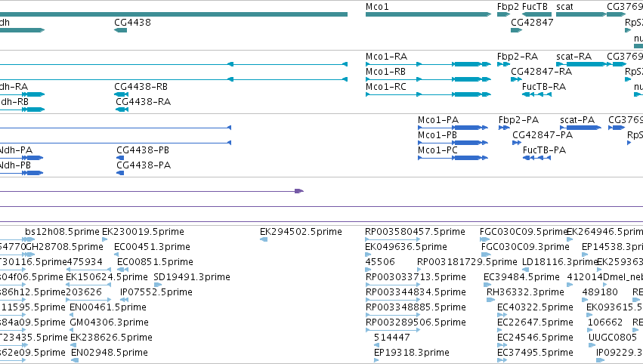Select the EK294502.5prime EST arrow
Image resolution: width=643 pixels, height=364 pixels.
(264, 239)
